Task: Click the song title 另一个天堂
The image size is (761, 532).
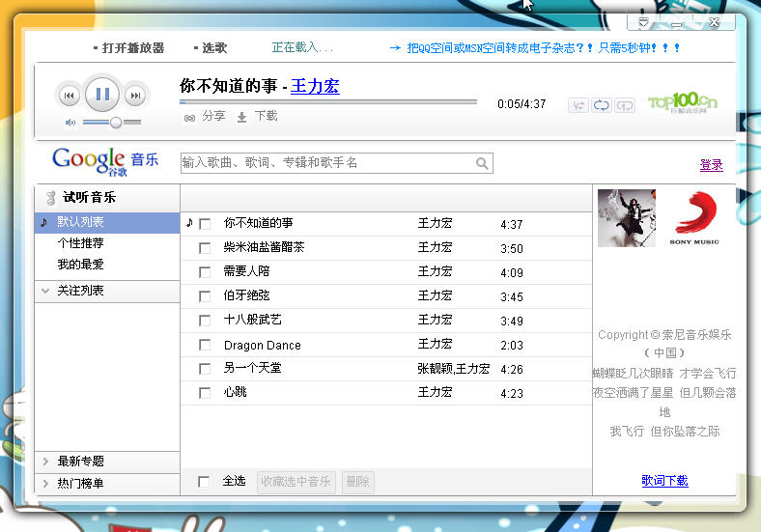Action: [252, 368]
